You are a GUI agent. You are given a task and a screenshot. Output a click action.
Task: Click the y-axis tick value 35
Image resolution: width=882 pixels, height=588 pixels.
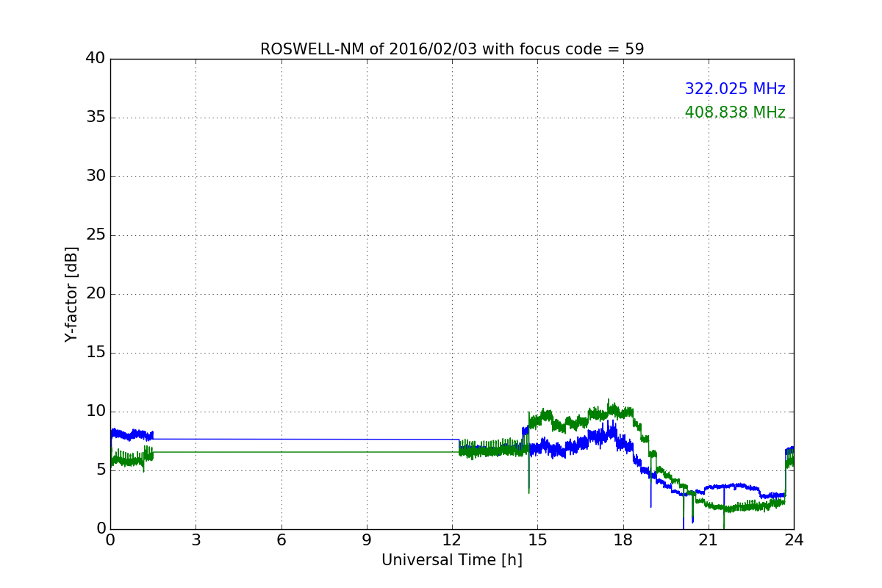(x=96, y=117)
